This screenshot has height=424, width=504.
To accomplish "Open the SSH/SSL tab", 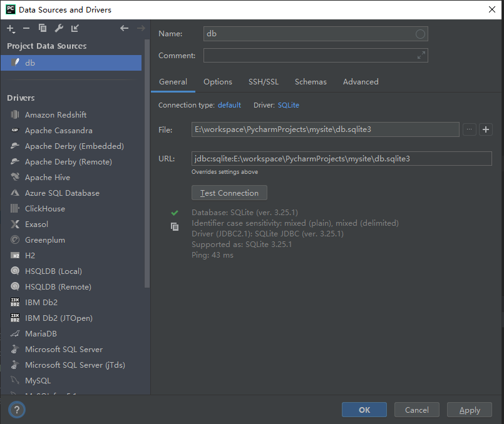I will tap(263, 81).
